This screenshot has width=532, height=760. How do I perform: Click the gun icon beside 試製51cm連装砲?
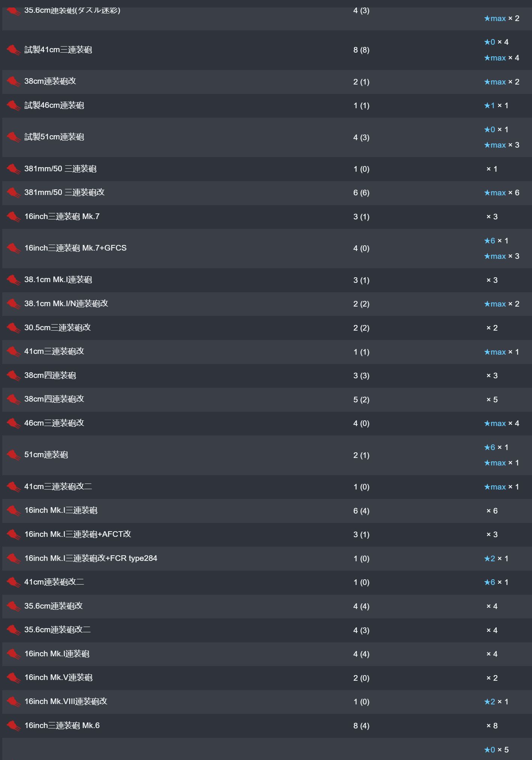[14, 137]
